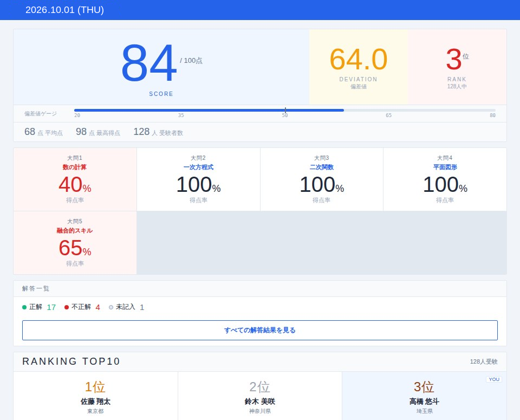Click the 68 点 平均点 statistic

(x=43, y=132)
